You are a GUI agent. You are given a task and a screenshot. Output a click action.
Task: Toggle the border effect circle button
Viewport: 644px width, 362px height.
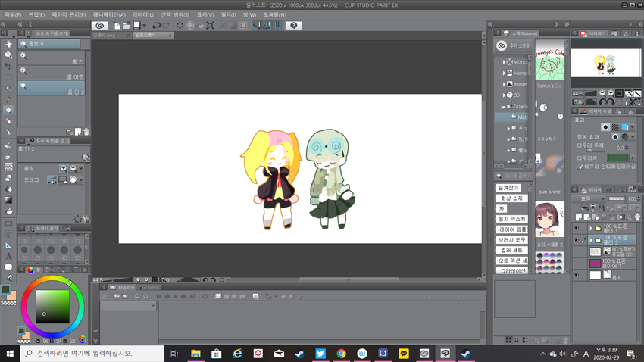pos(605,127)
